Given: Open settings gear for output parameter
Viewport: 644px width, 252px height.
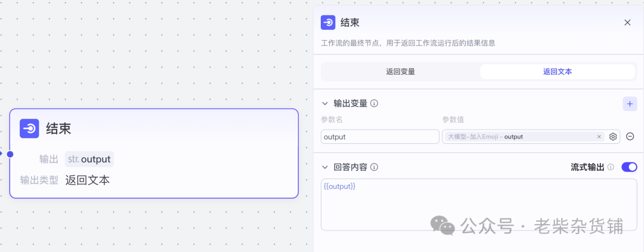Looking at the screenshot, I should coord(613,137).
